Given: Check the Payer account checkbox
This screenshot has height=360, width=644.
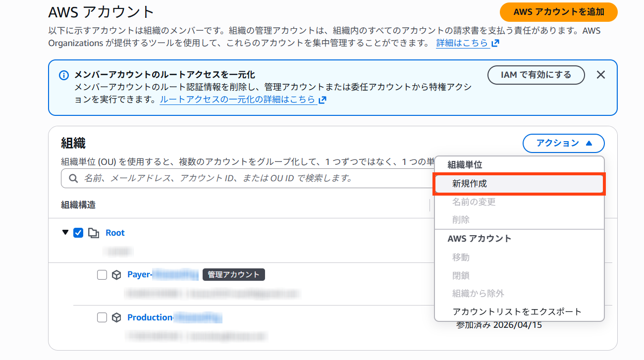Looking at the screenshot, I should coord(102,275).
